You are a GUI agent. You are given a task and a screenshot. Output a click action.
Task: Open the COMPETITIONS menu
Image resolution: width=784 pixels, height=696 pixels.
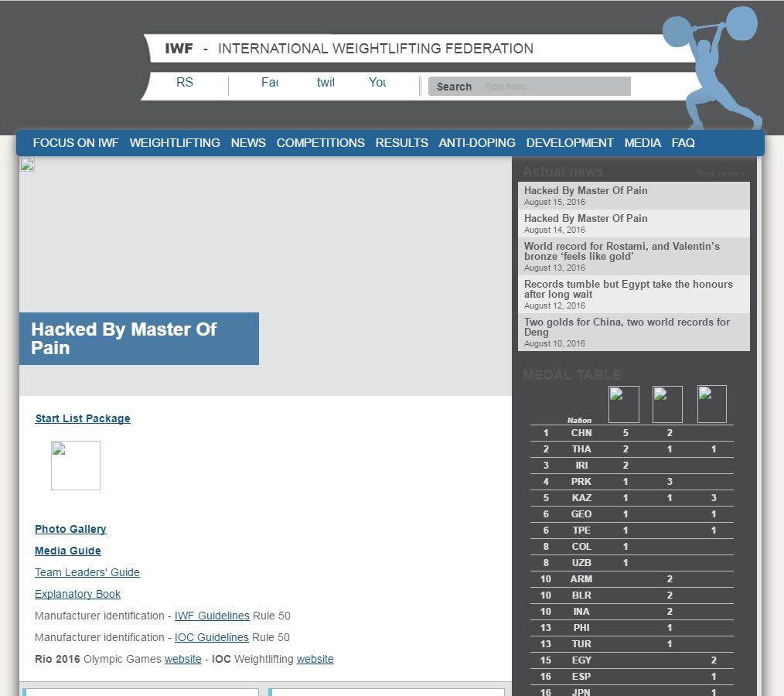[320, 143]
